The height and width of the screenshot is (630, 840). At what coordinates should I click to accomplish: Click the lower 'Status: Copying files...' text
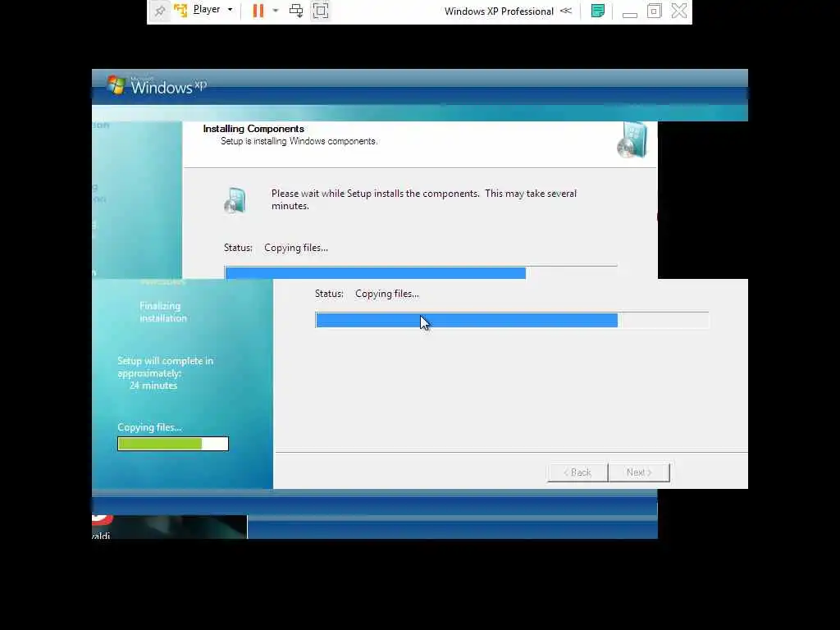367,294
